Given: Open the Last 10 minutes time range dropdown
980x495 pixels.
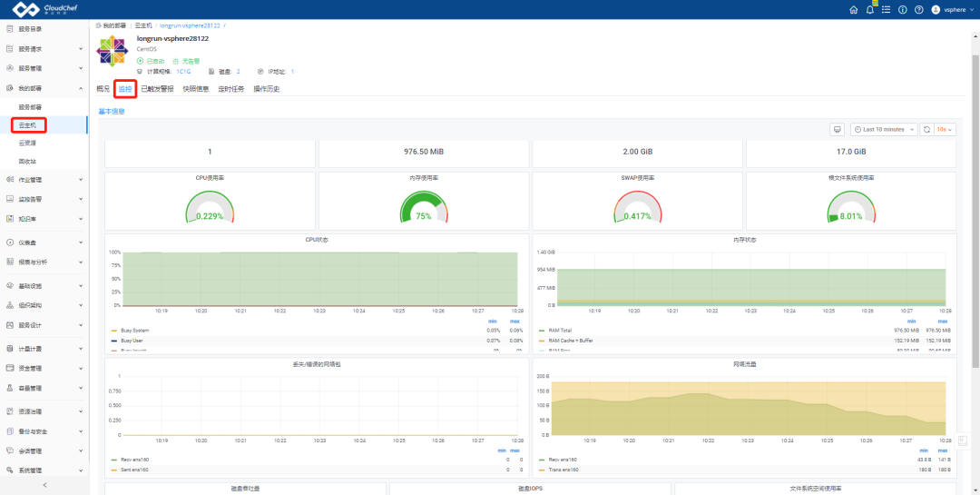Looking at the screenshot, I should click(884, 130).
